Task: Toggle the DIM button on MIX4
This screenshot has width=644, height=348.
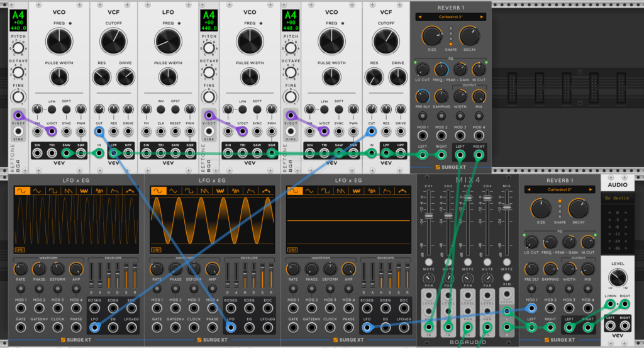Action: click(507, 277)
